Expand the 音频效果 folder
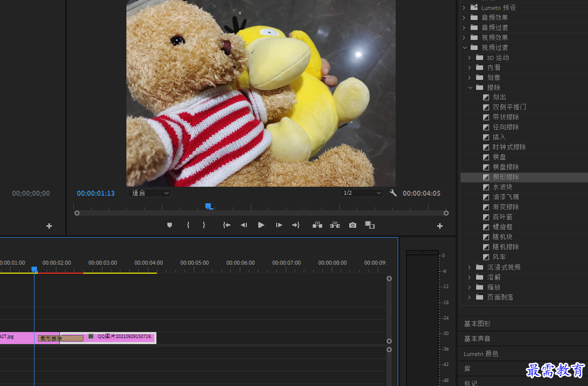The height and width of the screenshot is (386, 588). pos(464,17)
